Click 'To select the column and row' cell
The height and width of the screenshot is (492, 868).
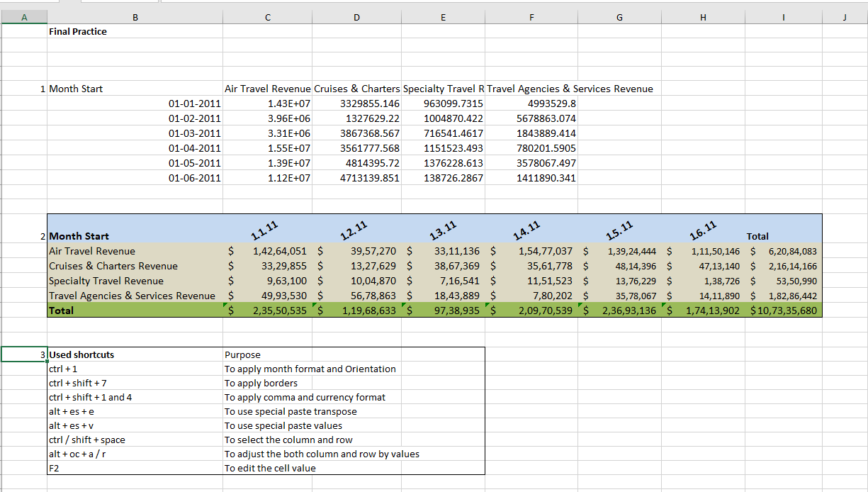288,440
